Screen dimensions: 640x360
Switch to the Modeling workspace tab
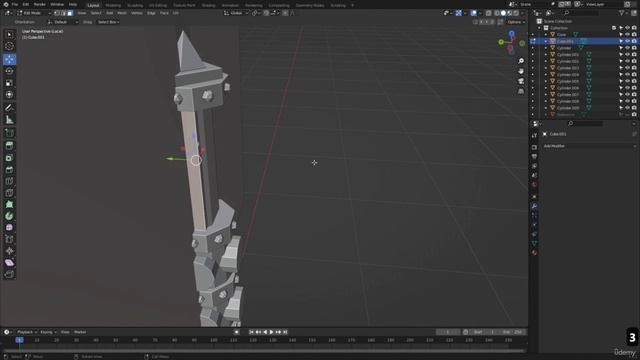[x=113, y=5]
